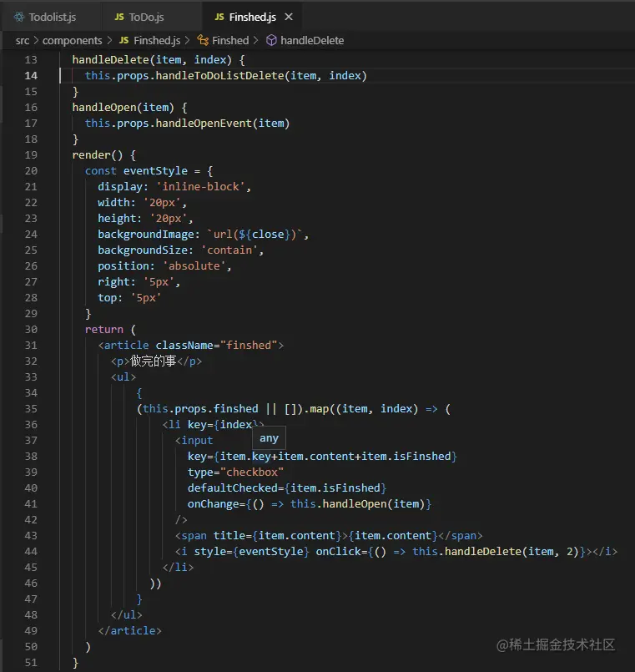Screen dimensions: 635x672
Task: Click the closing </article> tag
Action: click(129, 631)
